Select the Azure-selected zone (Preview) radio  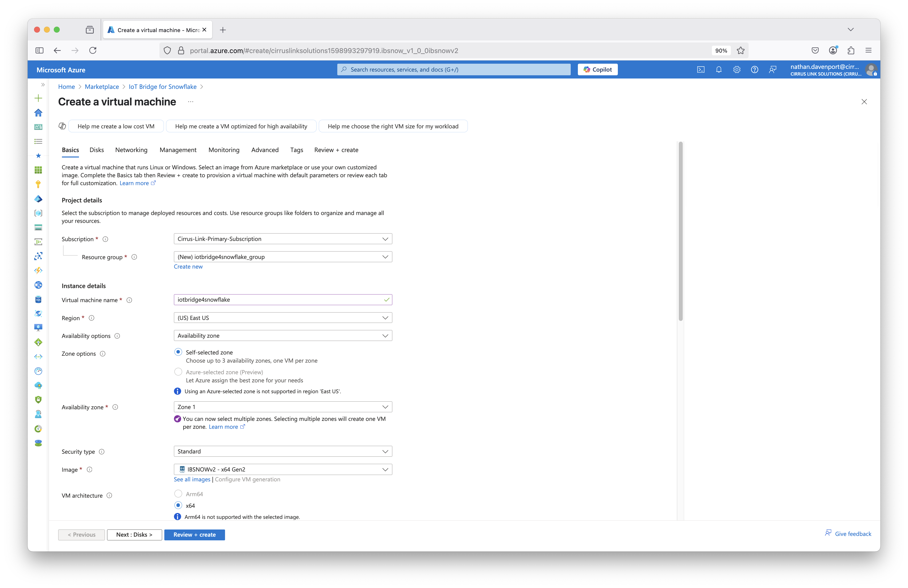(x=178, y=372)
